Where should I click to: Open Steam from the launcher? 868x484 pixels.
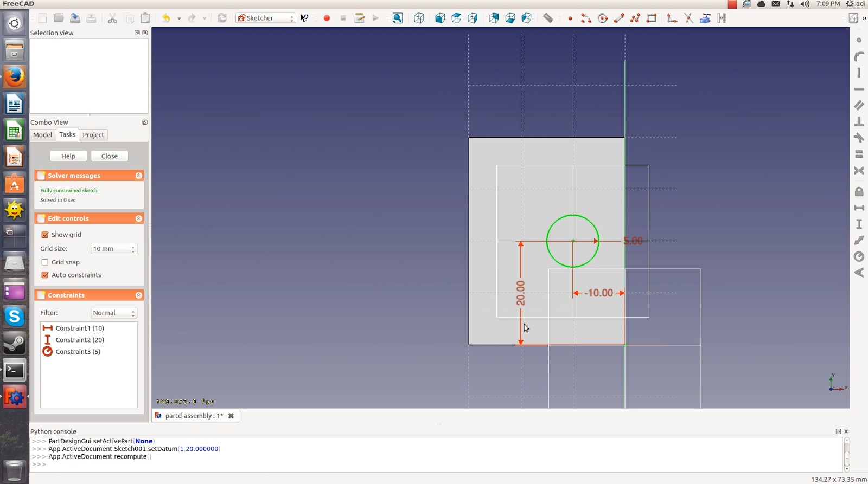15,343
